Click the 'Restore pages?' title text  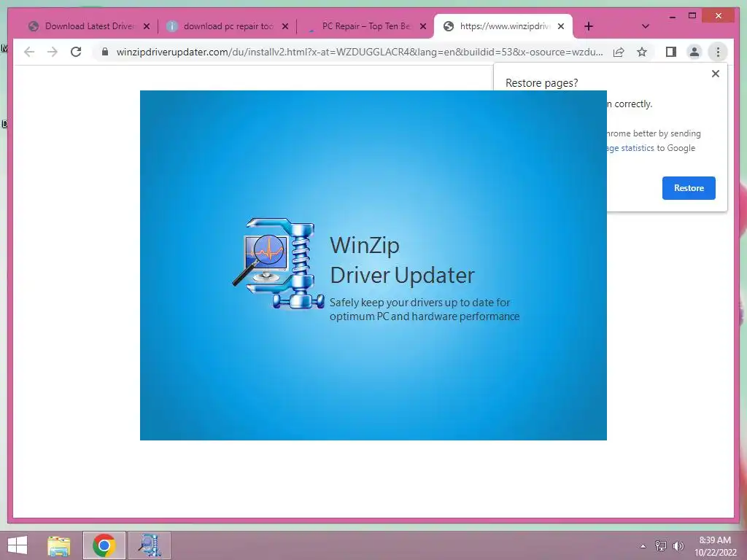pyautogui.click(x=541, y=83)
